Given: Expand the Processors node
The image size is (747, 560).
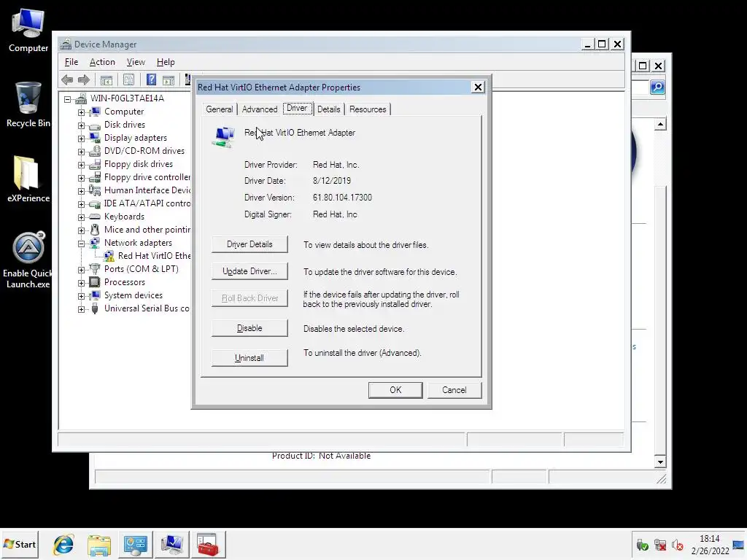Looking at the screenshot, I should [x=82, y=283].
